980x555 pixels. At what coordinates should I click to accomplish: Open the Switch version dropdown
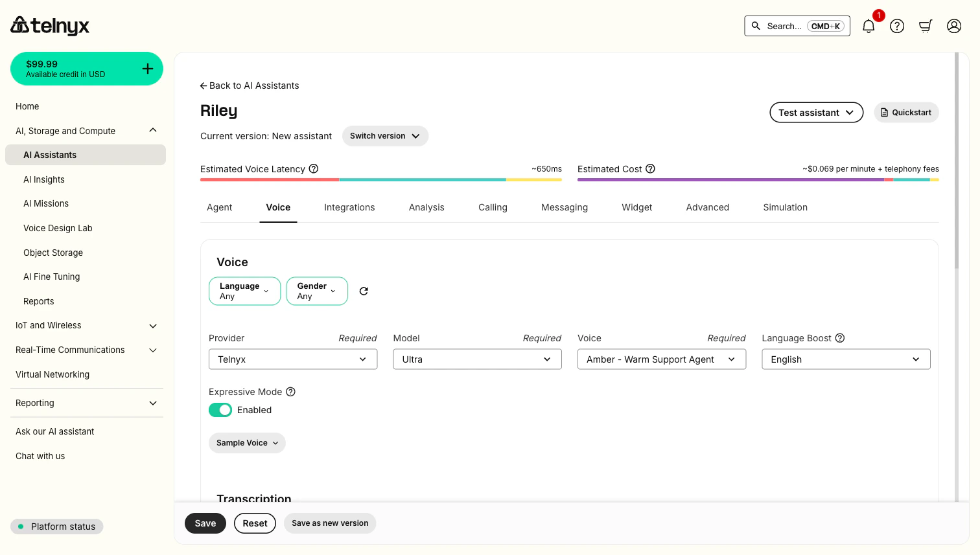click(x=385, y=136)
